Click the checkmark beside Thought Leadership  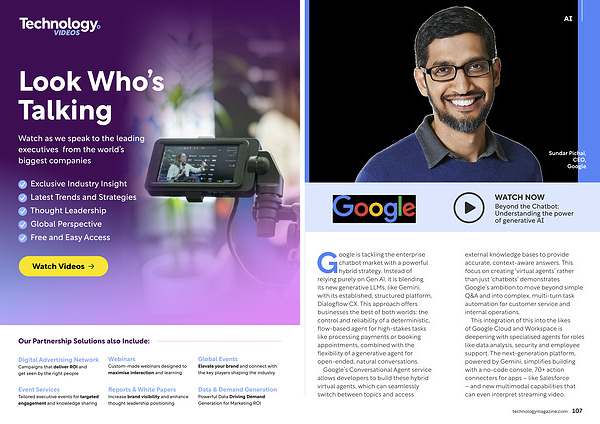point(23,211)
